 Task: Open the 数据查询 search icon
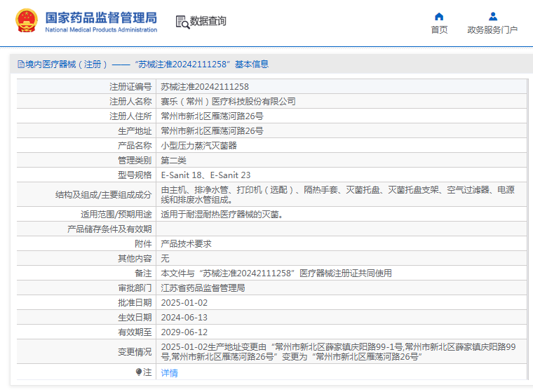[x=182, y=22]
